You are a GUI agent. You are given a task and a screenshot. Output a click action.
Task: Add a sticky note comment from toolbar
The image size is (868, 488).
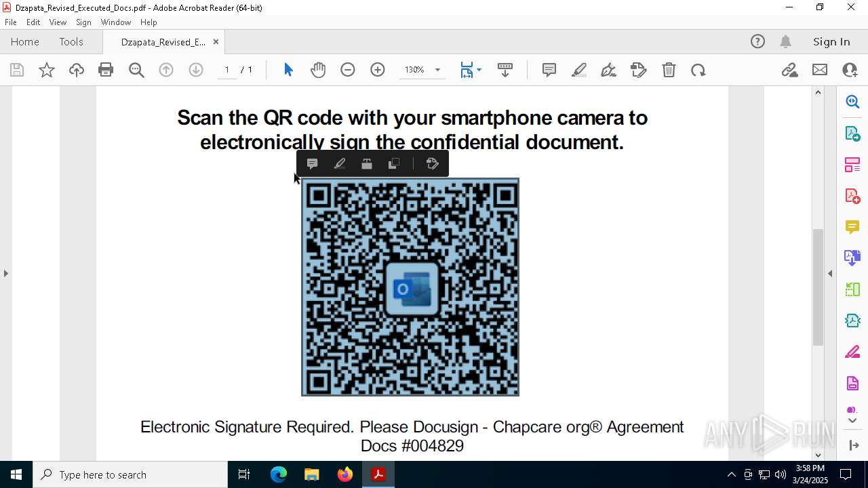pyautogui.click(x=549, y=70)
